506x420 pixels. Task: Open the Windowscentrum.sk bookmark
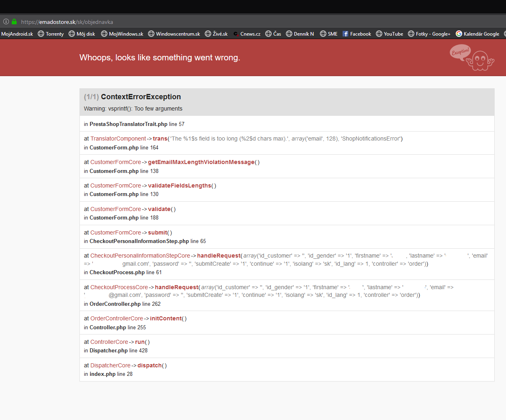tap(174, 34)
